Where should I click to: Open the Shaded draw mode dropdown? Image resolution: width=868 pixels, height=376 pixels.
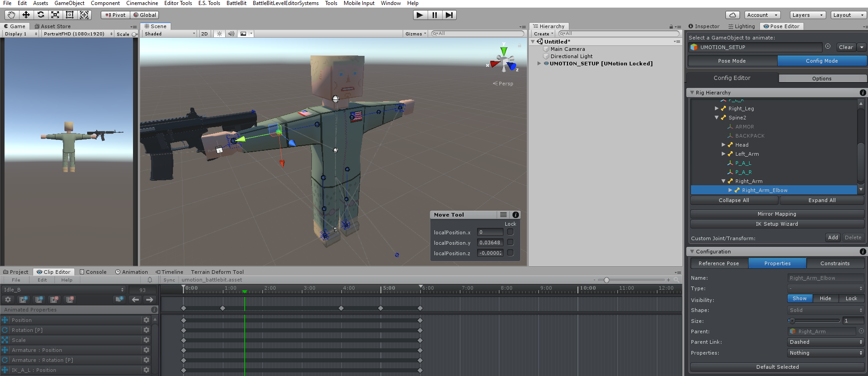(170, 34)
